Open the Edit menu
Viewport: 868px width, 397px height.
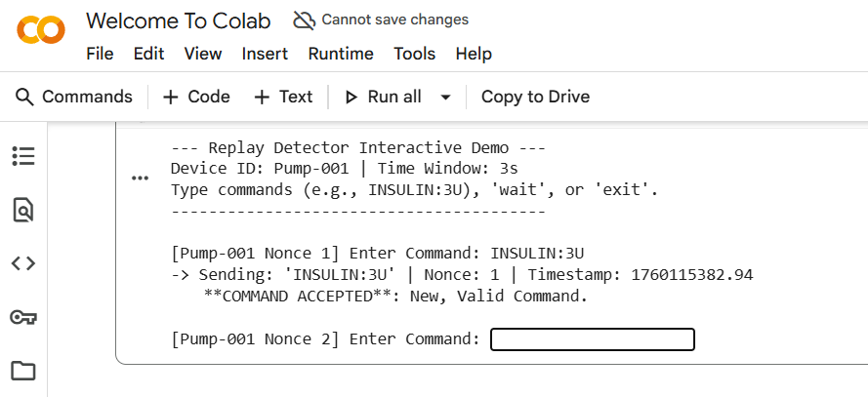click(148, 54)
